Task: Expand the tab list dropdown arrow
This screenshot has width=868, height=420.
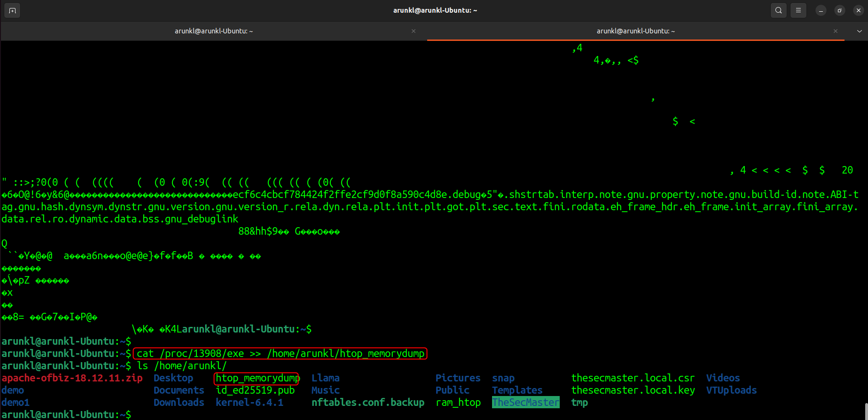Action: point(860,31)
